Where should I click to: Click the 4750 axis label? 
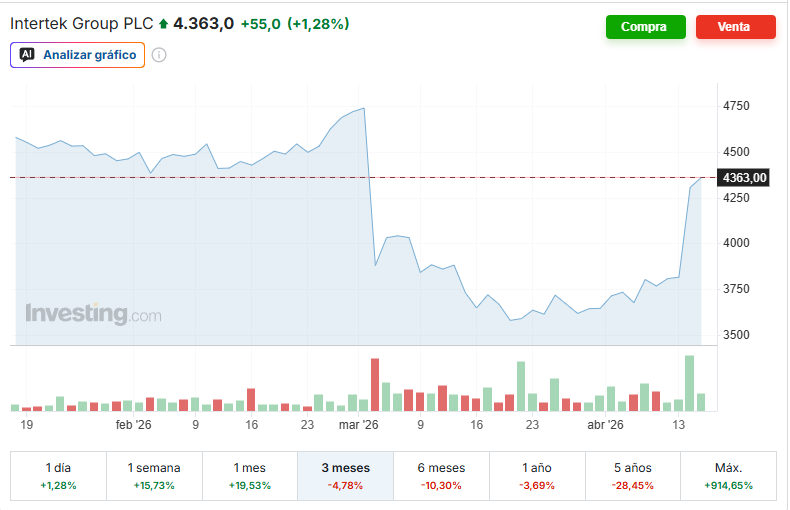click(x=736, y=106)
